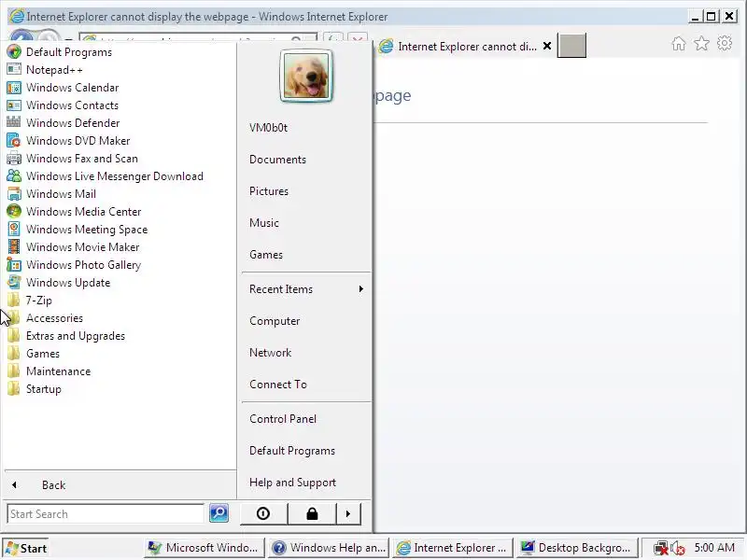Open Windows Photo Gallery
Image resolution: width=747 pixels, height=560 pixels.
point(74,265)
